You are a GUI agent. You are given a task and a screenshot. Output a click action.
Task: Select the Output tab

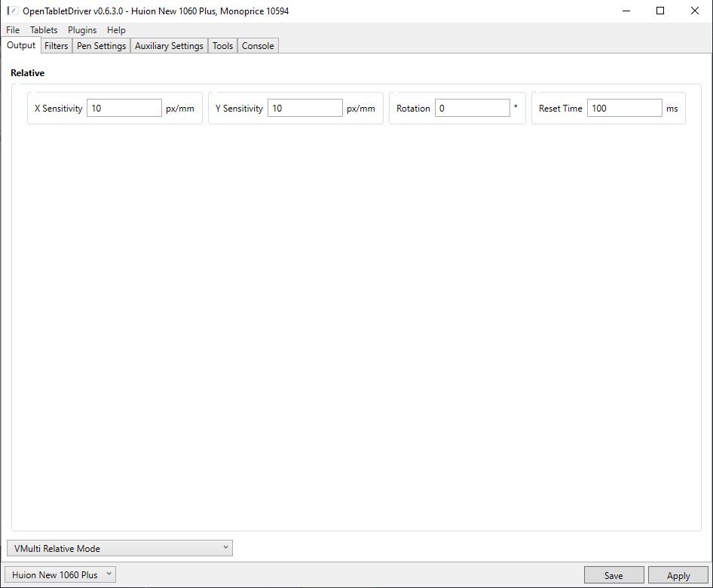click(21, 45)
